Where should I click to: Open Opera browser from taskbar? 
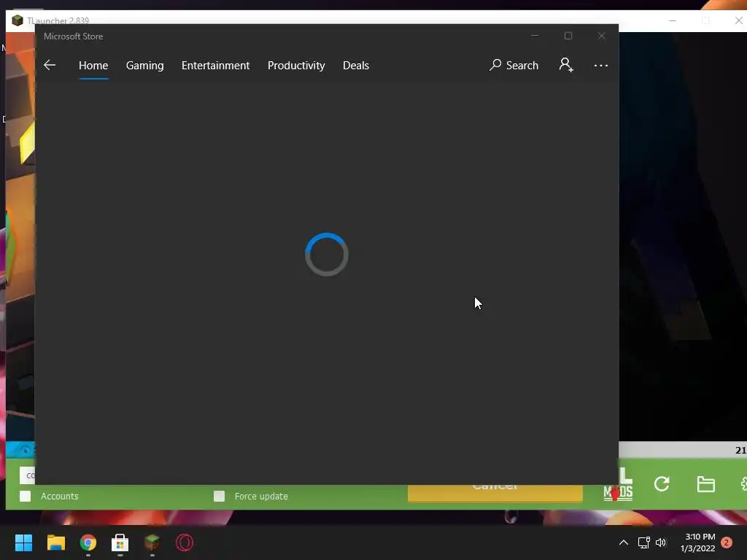click(185, 542)
